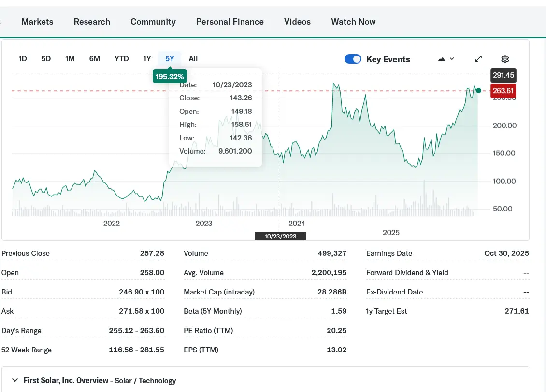
Task: Switch chart to 5D range
Action: [x=46, y=59]
